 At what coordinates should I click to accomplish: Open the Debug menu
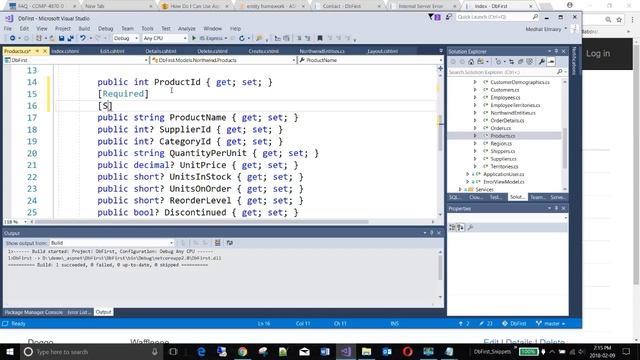[x=105, y=29]
